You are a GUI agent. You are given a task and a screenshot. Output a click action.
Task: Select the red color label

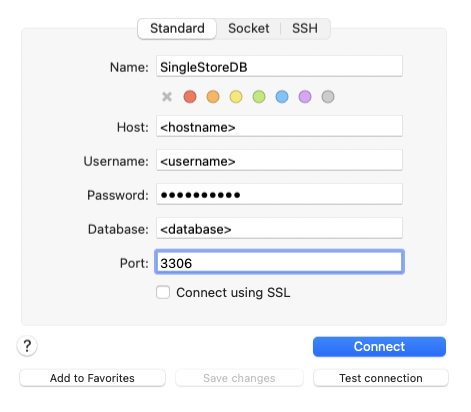pyautogui.click(x=190, y=97)
